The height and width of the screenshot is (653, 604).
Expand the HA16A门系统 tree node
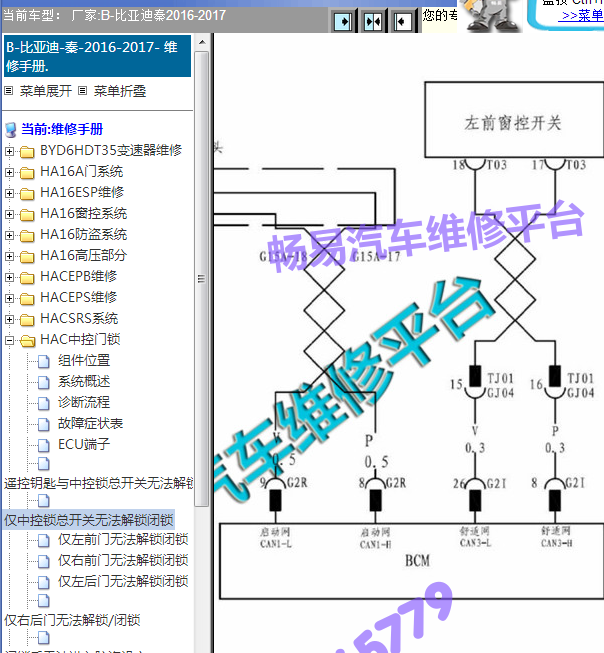point(9,172)
